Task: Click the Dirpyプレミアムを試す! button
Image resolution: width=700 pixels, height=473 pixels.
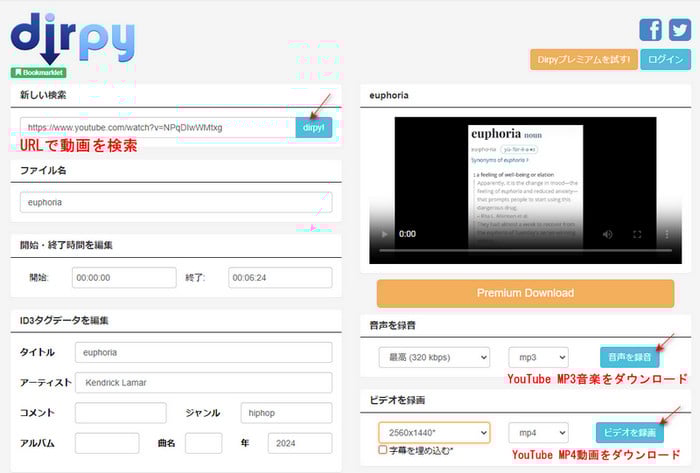Action: [584, 59]
